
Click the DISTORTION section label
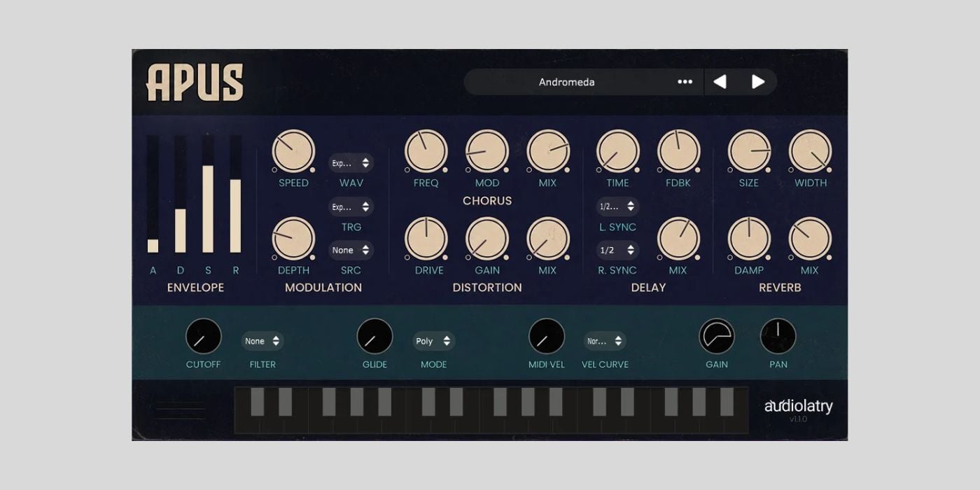487,288
